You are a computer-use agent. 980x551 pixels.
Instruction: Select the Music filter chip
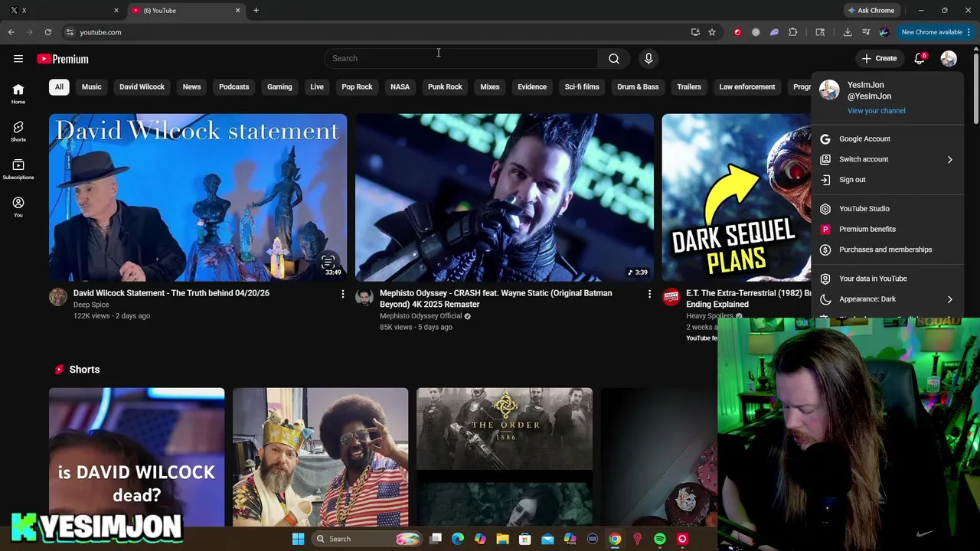tap(91, 86)
